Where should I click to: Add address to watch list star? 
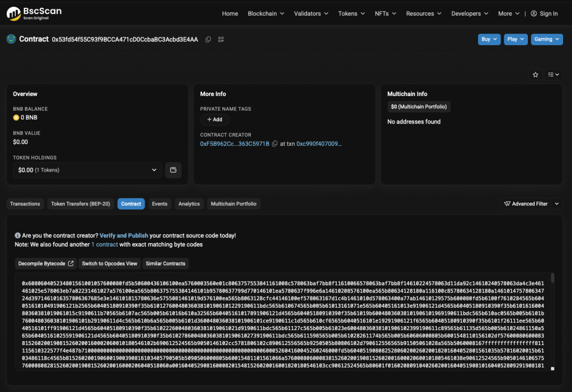coord(535,74)
